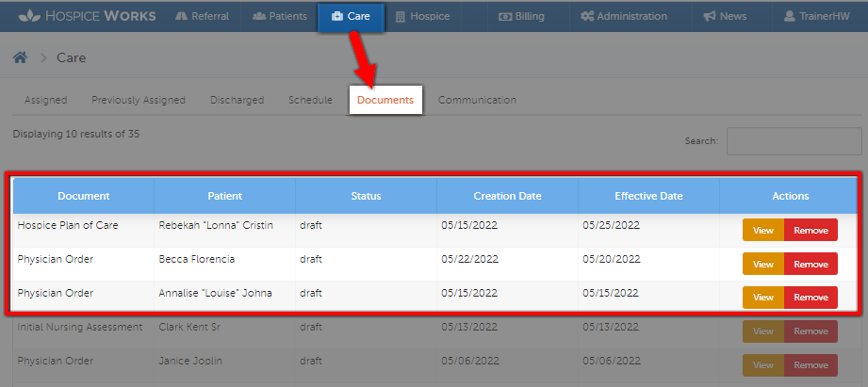Sort by the Patient column header
This screenshot has height=387, width=868.
coord(224,196)
